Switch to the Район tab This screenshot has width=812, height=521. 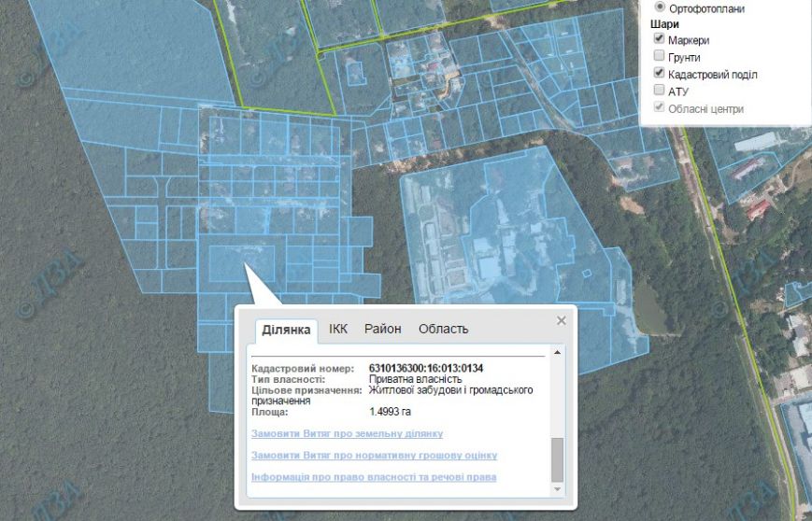(x=382, y=329)
